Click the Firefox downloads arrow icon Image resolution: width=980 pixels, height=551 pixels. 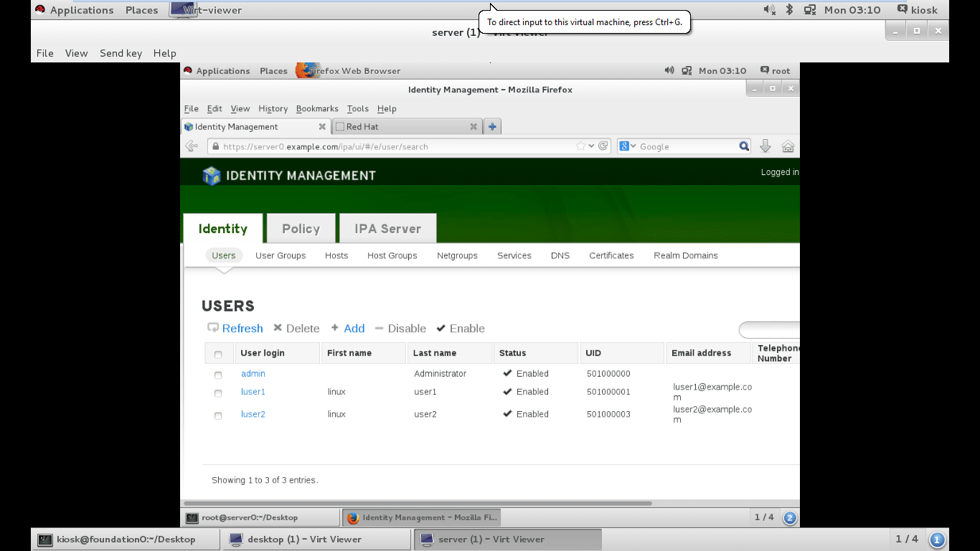[765, 146]
